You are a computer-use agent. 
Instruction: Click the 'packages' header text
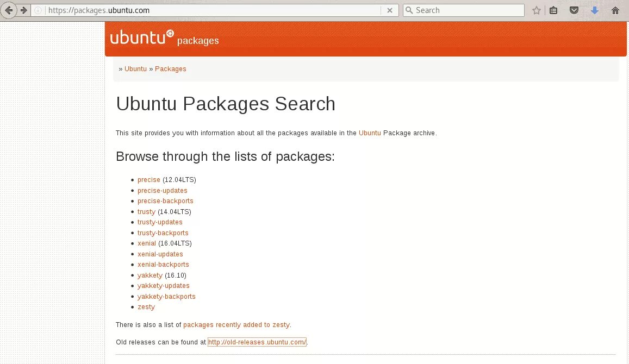198,41
